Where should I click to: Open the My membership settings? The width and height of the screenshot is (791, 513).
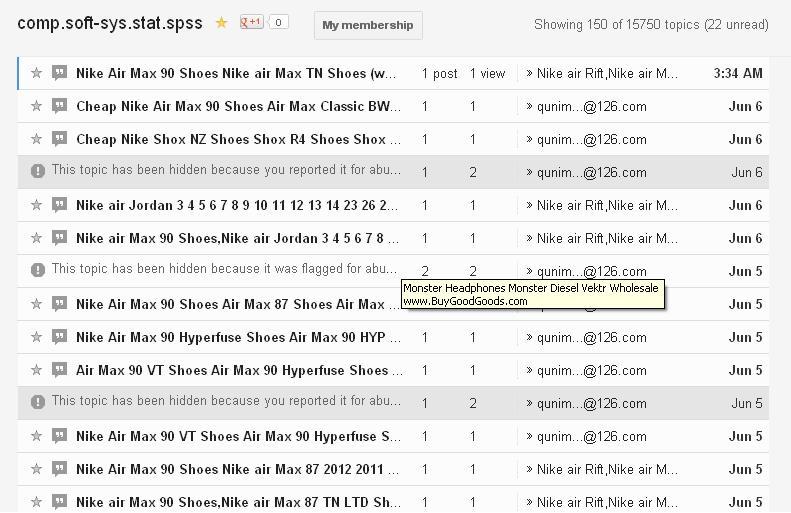[368, 25]
